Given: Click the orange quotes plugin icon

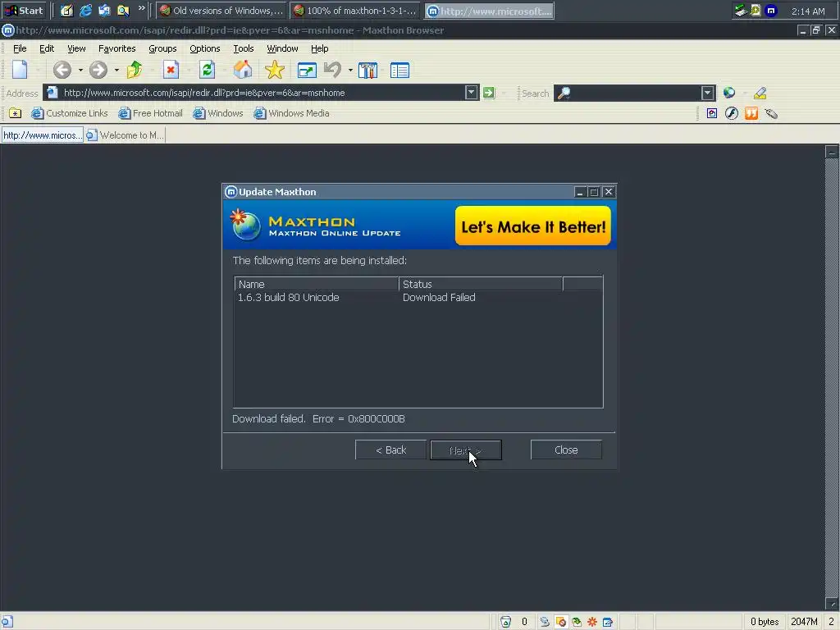Looking at the screenshot, I should click(x=751, y=113).
